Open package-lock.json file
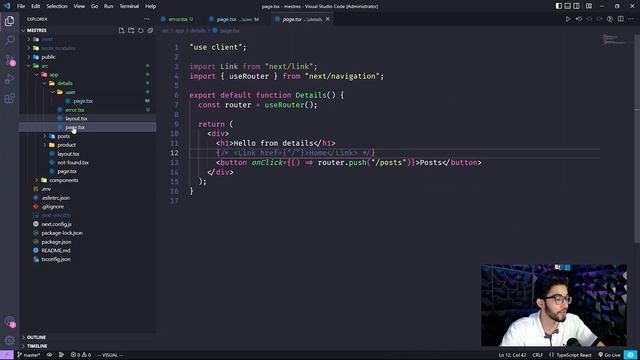 [x=87, y=233]
